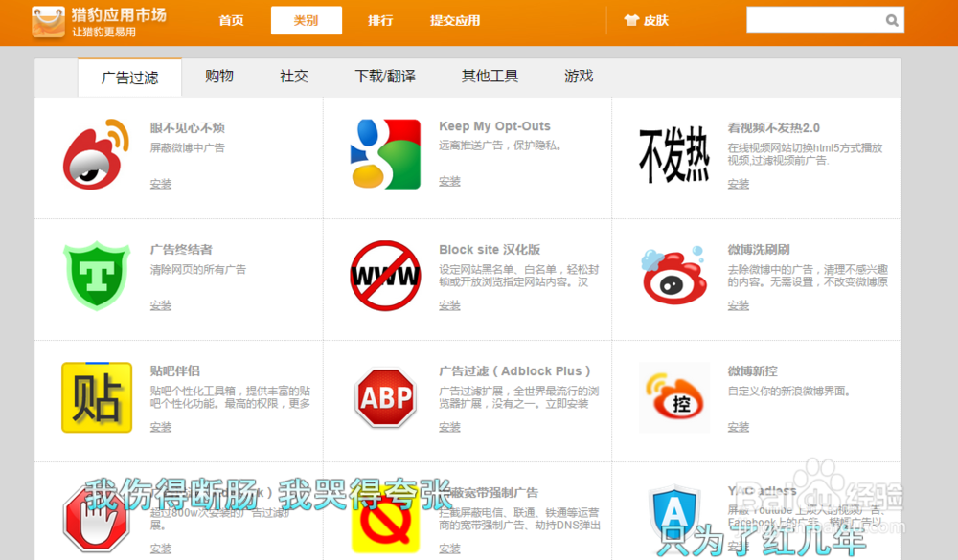Select the 类别 nav item
This screenshot has width=958, height=560.
(307, 20)
